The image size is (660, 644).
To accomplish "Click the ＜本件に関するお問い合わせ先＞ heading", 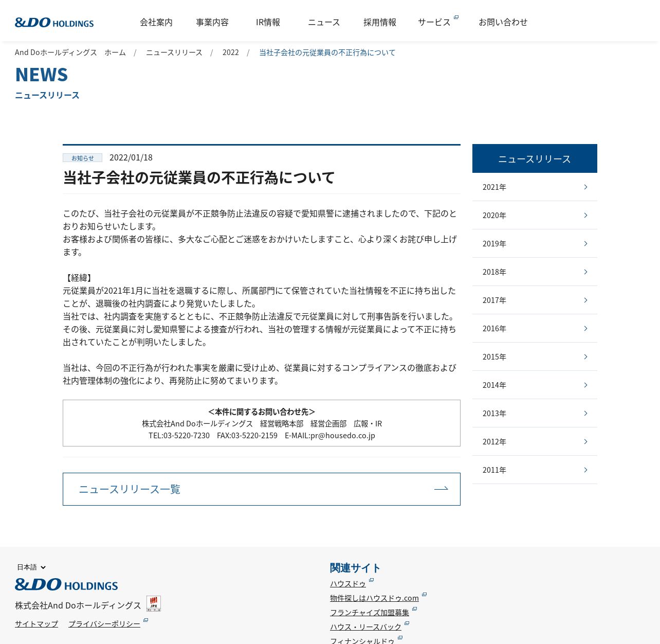I will [262, 412].
